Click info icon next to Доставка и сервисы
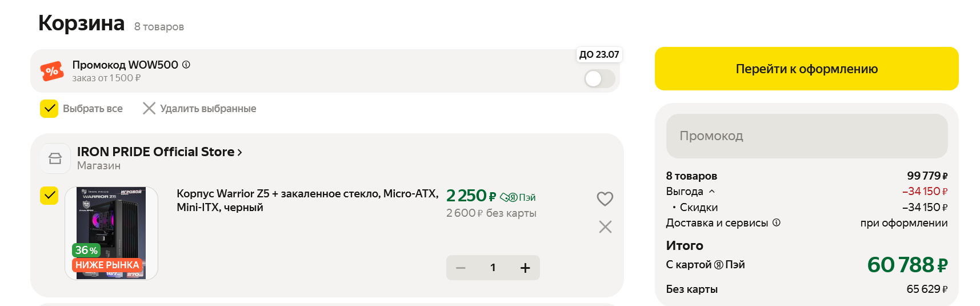The image size is (980, 306). [777, 222]
